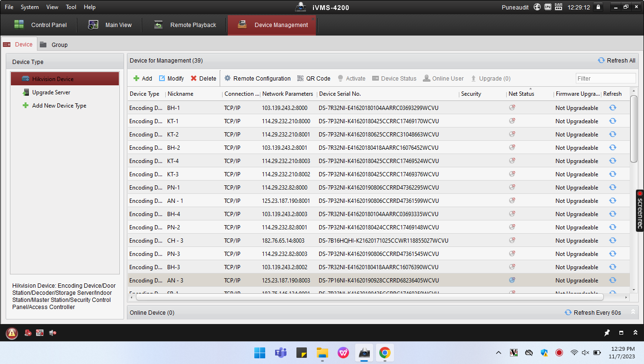Select the address 182.76.65.14:8003

(283, 240)
